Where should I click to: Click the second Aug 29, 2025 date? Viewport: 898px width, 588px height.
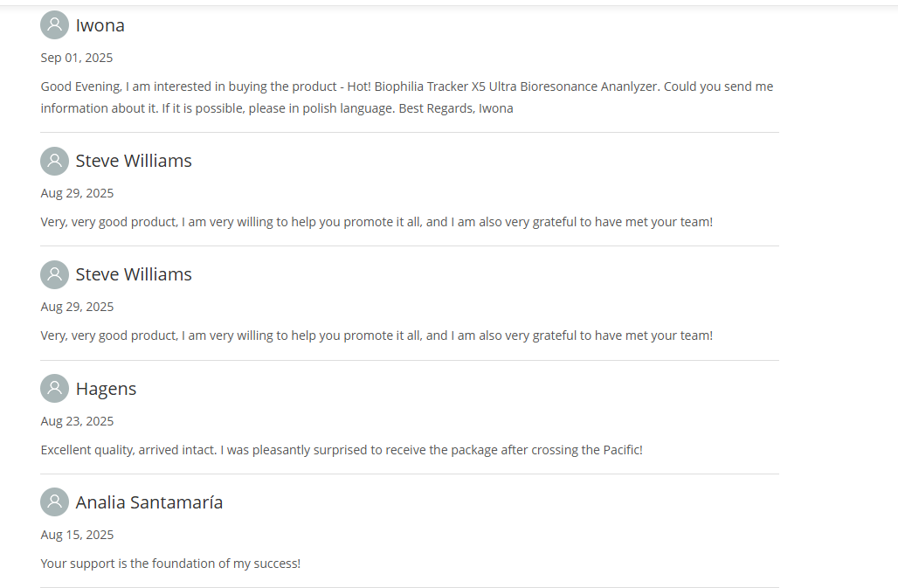click(x=77, y=307)
